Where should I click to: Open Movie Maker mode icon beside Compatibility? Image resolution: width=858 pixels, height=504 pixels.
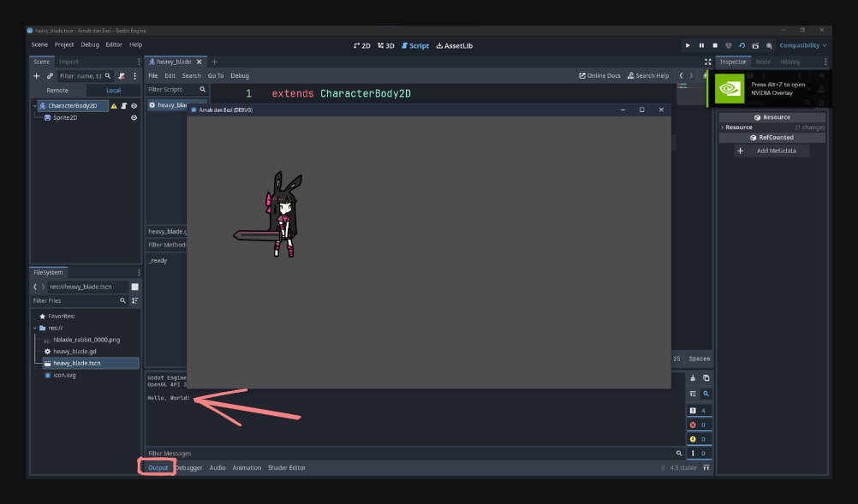click(x=769, y=46)
